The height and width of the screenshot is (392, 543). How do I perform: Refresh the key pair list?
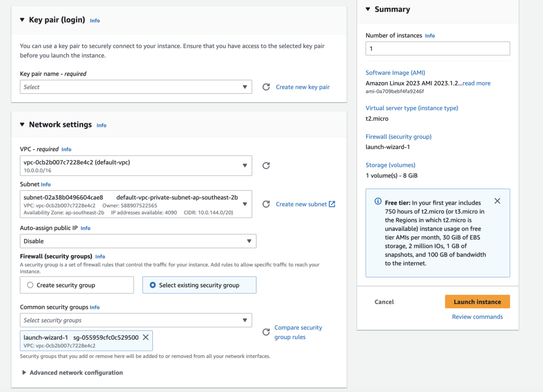tap(266, 86)
